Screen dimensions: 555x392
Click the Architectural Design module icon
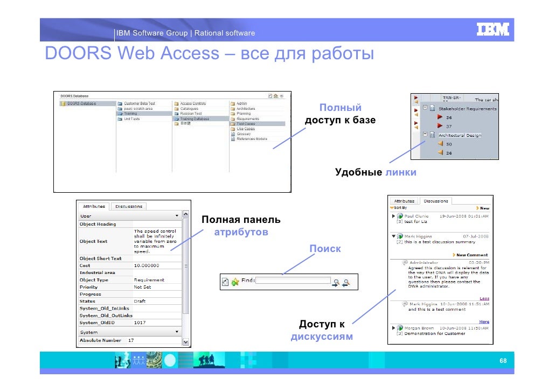(433, 135)
